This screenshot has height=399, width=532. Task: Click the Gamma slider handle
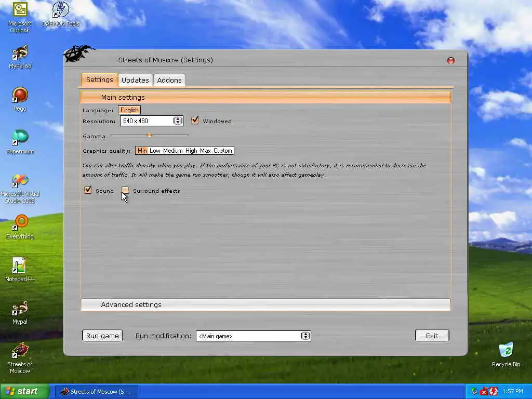pyautogui.click(x=149, y=135)
